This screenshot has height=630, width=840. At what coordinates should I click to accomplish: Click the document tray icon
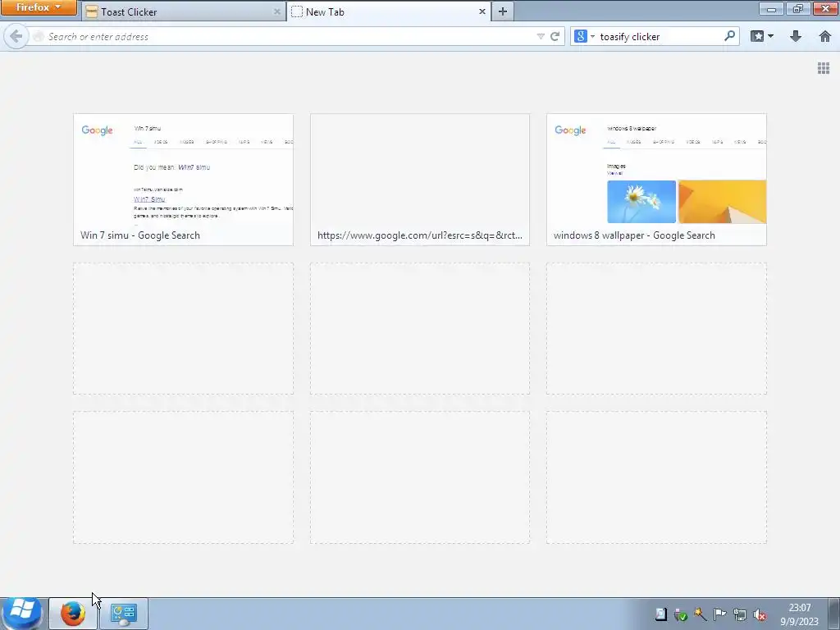click(x=661, y=614)
